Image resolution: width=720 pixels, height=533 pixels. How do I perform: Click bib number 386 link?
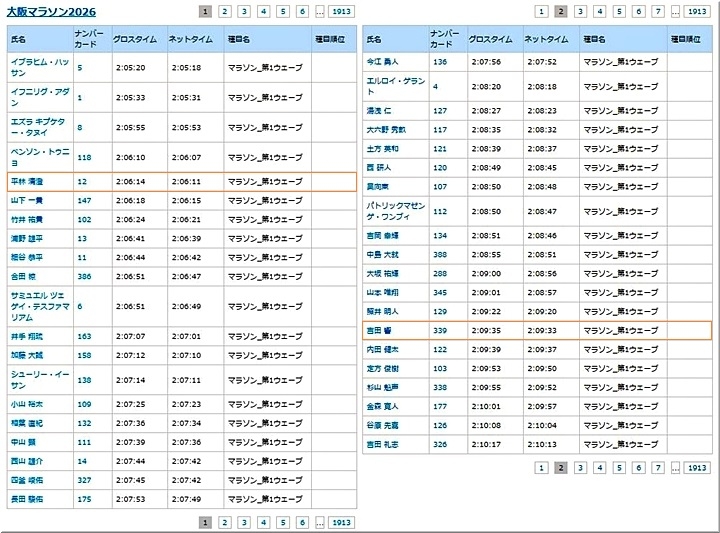click(84, 275)
